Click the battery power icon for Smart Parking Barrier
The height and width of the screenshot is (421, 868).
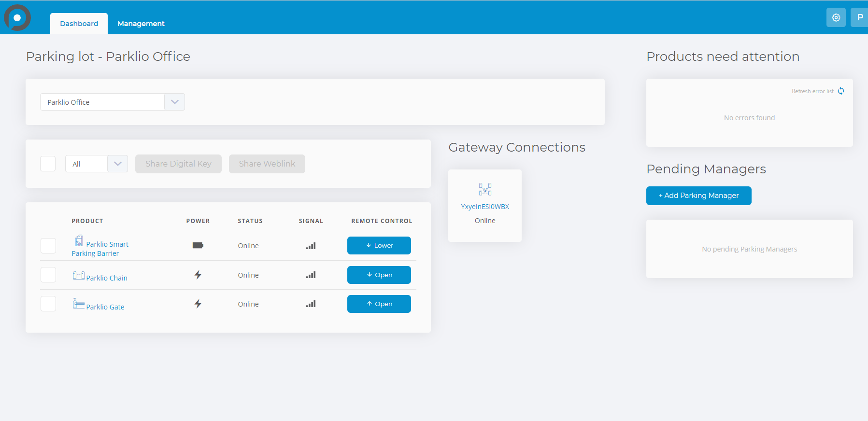198,245
